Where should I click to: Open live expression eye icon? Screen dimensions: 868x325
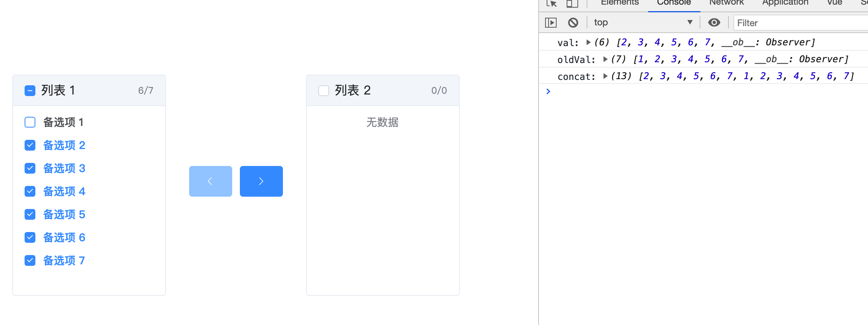click(714, 23)
